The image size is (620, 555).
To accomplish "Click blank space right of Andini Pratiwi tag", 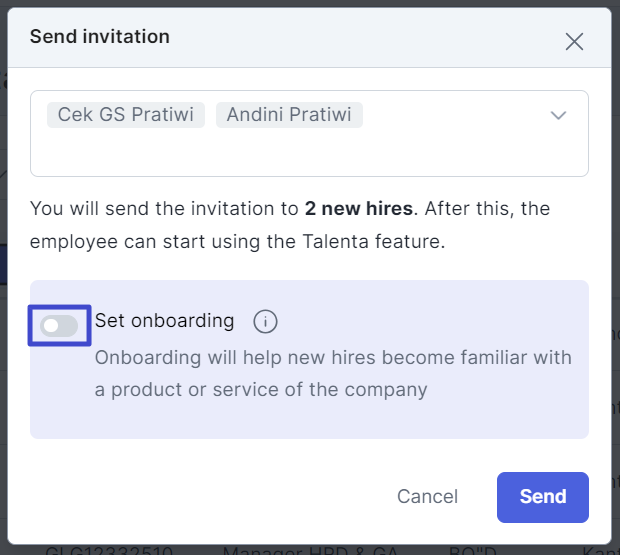I will 455,115.
